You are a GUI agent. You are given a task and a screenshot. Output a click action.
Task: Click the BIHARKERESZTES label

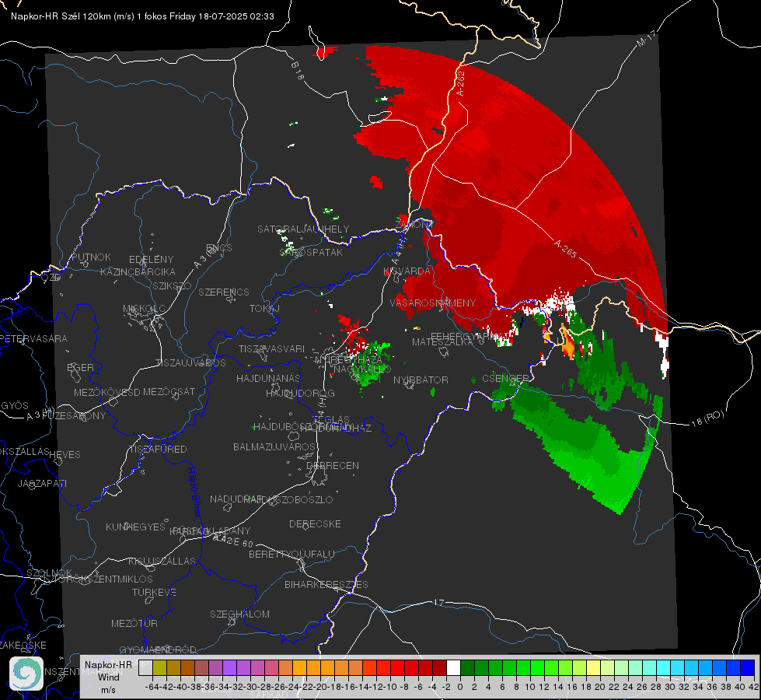click(326, 584)
